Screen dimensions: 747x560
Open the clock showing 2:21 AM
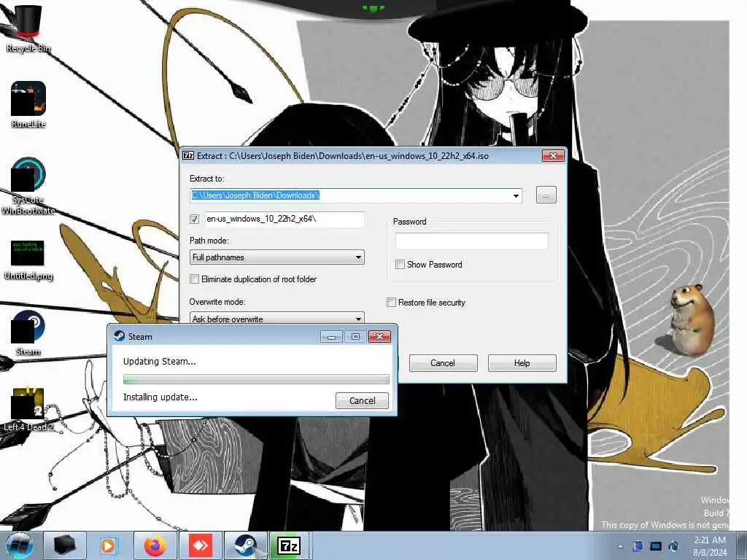(710, 545)
